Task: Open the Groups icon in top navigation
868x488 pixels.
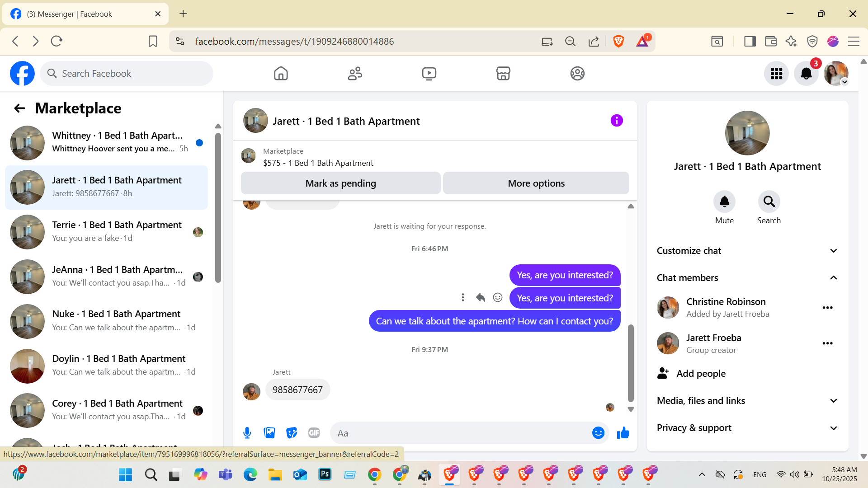Action: 577,73
